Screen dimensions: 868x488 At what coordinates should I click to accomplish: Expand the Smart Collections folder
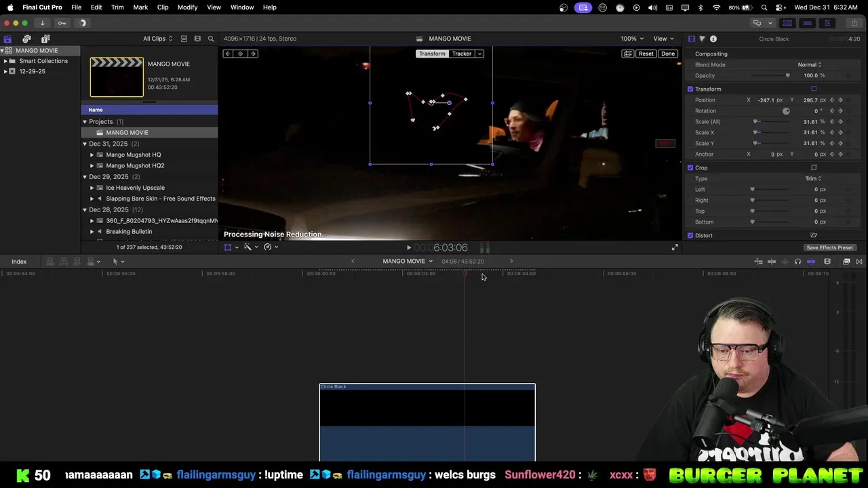point(5,61)
